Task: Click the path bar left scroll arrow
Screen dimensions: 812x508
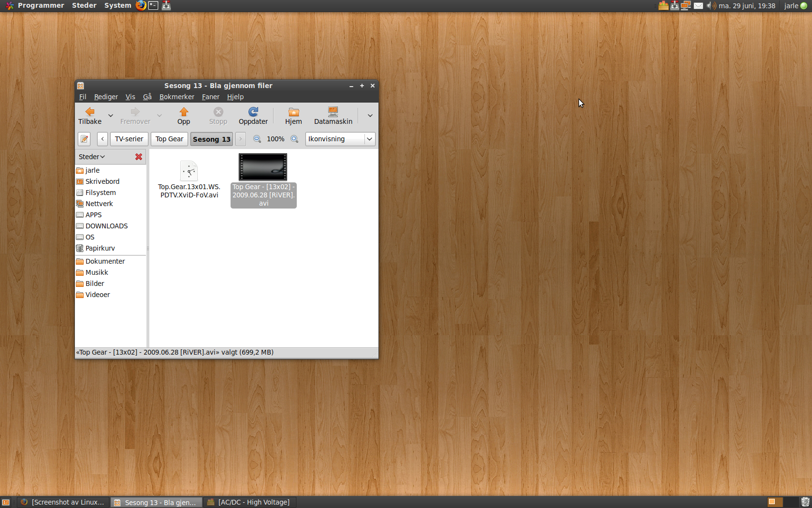Action: (x=102, y=139)
